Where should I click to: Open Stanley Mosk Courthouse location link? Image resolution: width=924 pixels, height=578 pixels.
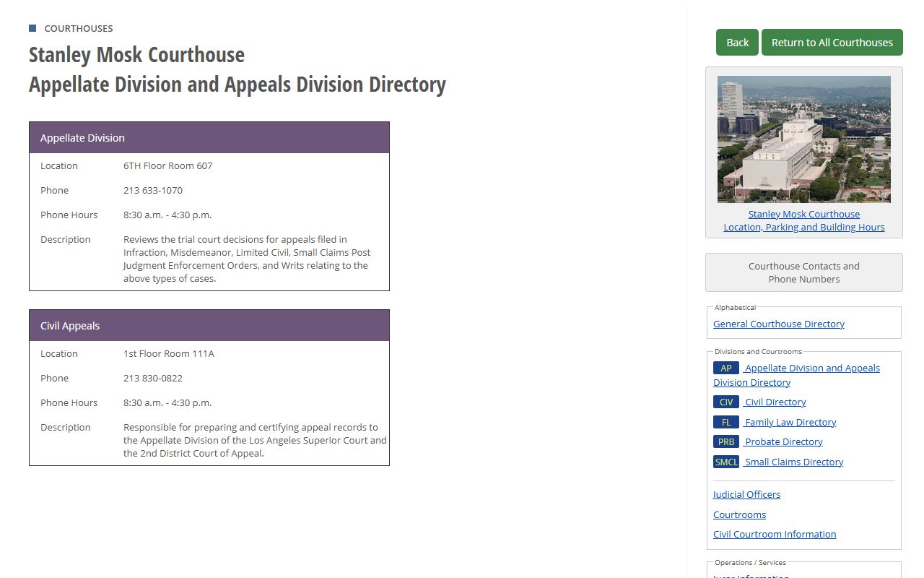click(804, 214)
